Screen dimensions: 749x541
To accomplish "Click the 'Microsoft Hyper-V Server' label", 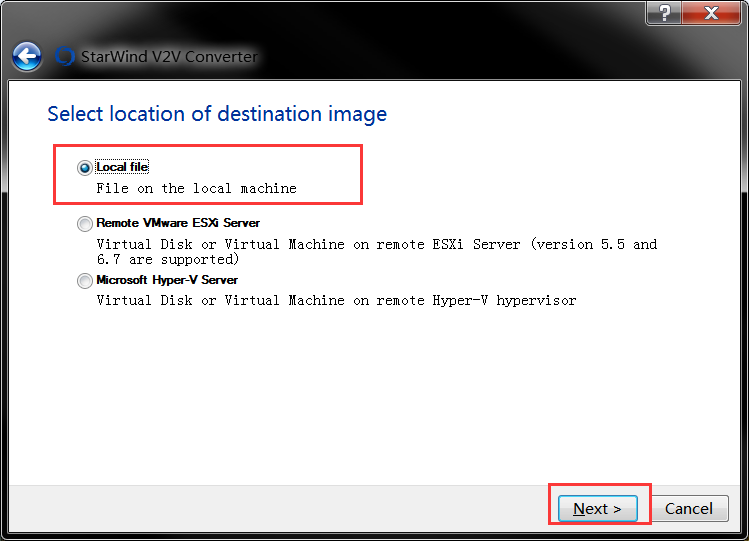I will pos(167,280).
